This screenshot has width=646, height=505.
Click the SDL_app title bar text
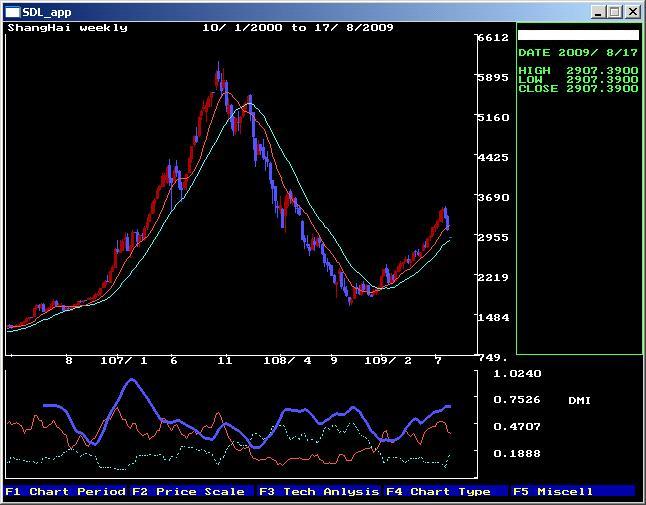coord(47,12)
